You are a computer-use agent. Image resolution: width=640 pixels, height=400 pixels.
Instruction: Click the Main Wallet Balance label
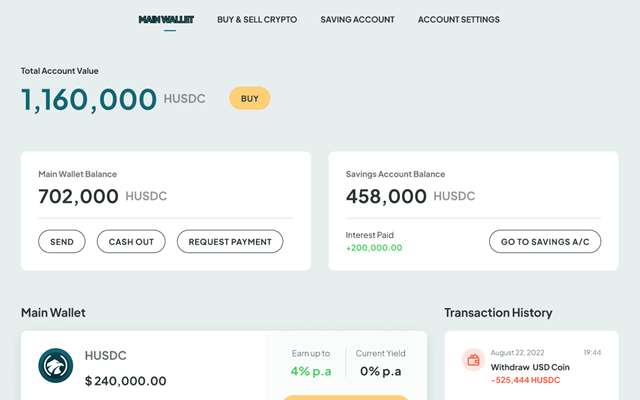tap(78, 174)
